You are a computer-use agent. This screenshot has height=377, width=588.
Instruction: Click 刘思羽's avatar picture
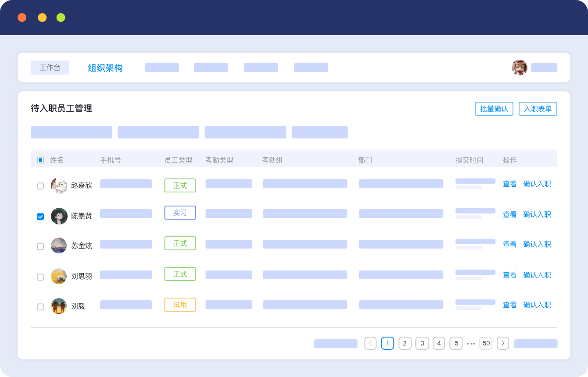(x=59, y=277)
